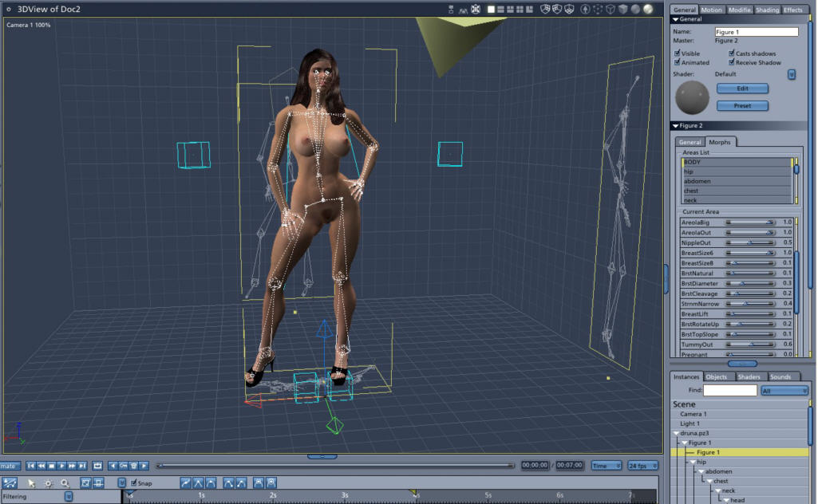Click the Play button in animation controls
This screenshot has height=504, width=818.
tap(61, 466)
